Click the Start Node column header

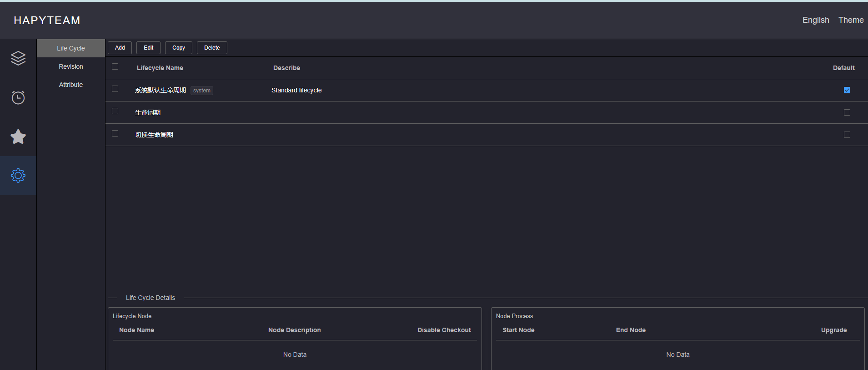click(x=518, y=330)
